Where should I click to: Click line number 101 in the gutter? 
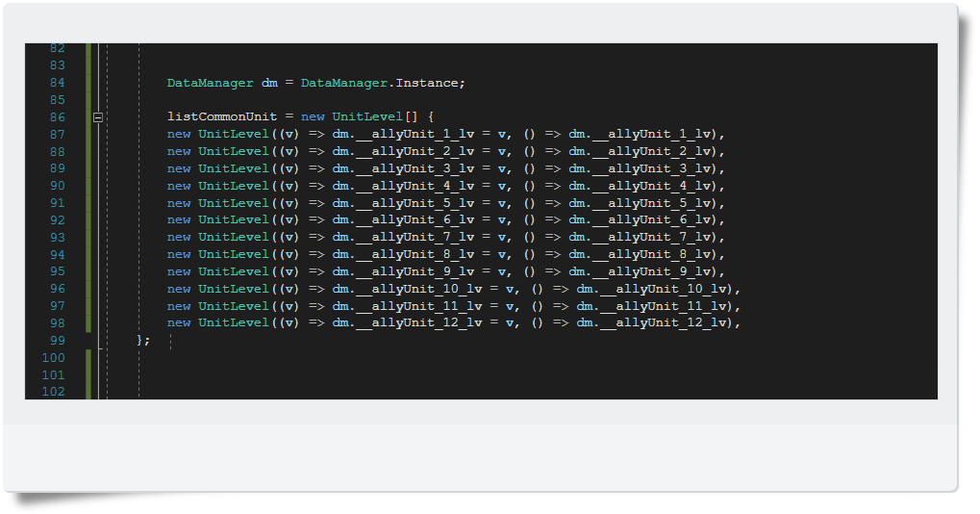click(x=54, y=375)
